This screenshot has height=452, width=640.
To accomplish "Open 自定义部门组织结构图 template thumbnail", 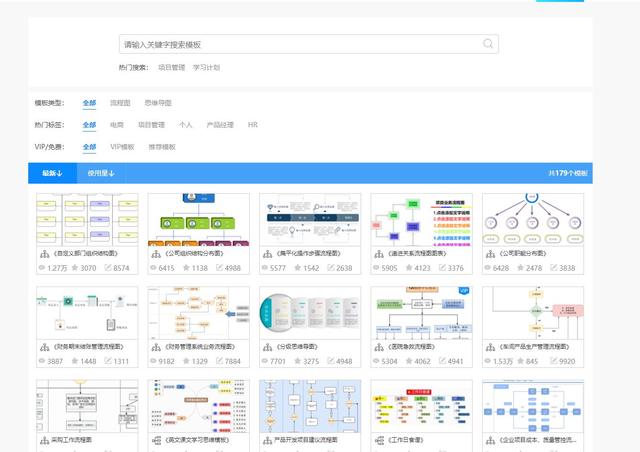I will click(87, 220).
